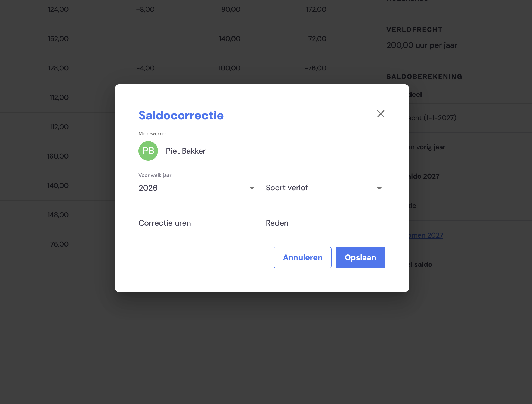The image size is (532, 404).
Task: Click the 140,00 value in second row
Action: (230, 39)
